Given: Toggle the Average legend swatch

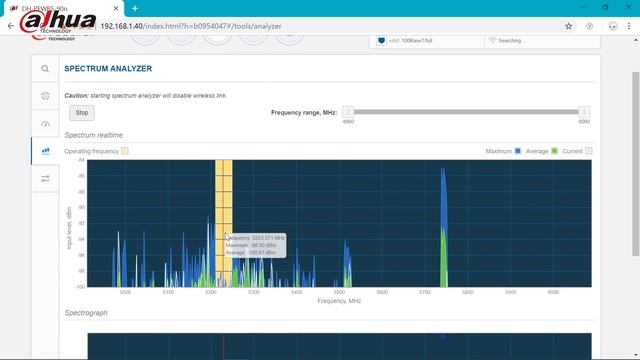Looking at the screenshot, I should pos(554,151).
